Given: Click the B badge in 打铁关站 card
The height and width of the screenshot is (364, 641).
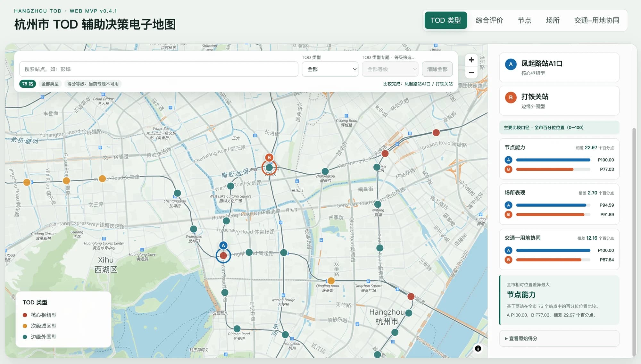Looking at the screenshot, I should pyautogui.click(x=511, y=97).
